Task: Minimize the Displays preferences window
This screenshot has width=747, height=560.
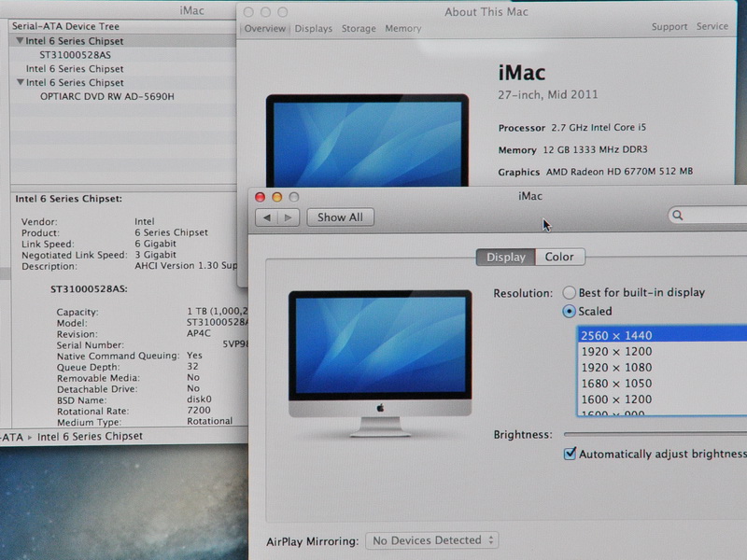Action: (276, 197)
